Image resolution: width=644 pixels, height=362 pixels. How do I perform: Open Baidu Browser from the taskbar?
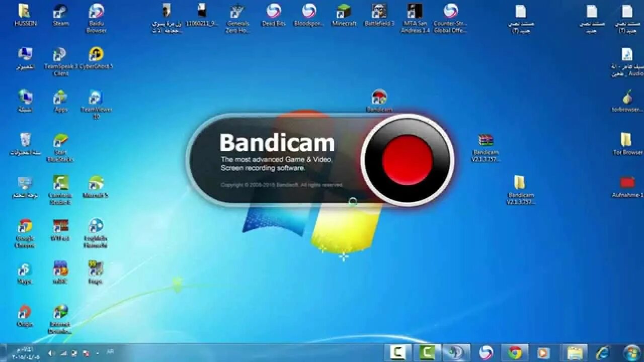point(486,352)
